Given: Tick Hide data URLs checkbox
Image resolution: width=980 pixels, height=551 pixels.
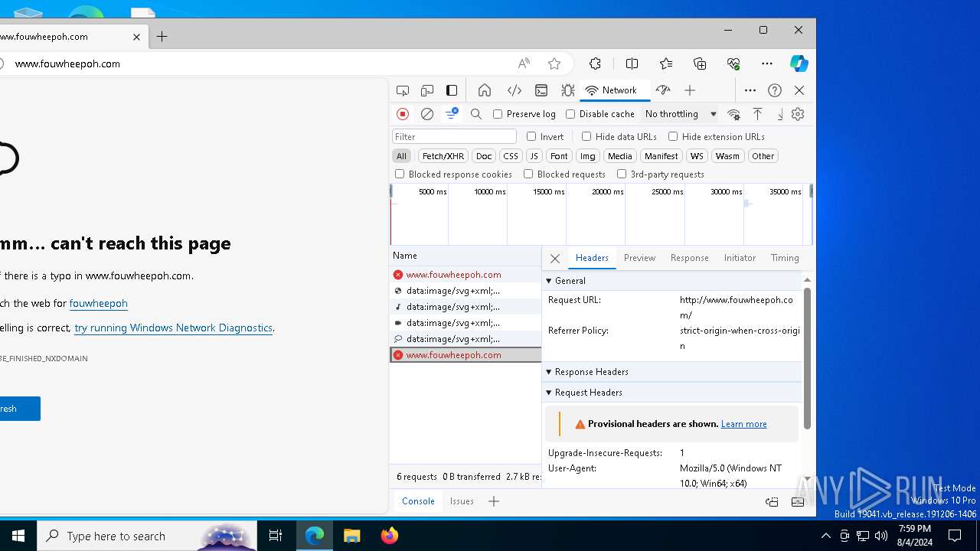Looking at the screenshot, I should point(586,136).
